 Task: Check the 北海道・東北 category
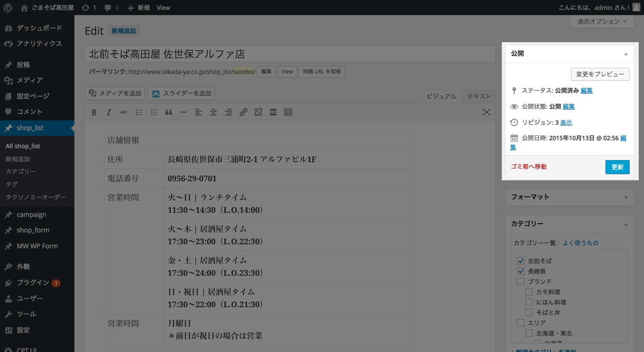click(x=529, y=333)
